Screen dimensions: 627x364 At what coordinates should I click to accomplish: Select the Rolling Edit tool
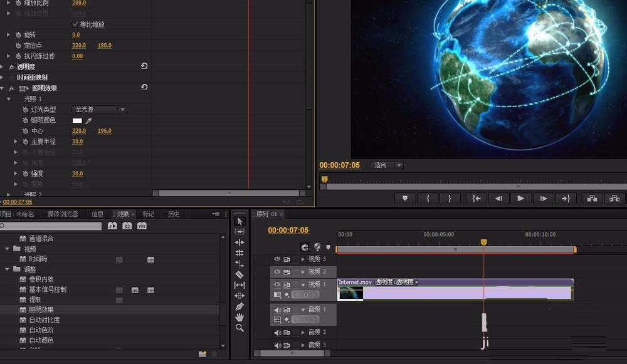240,253
